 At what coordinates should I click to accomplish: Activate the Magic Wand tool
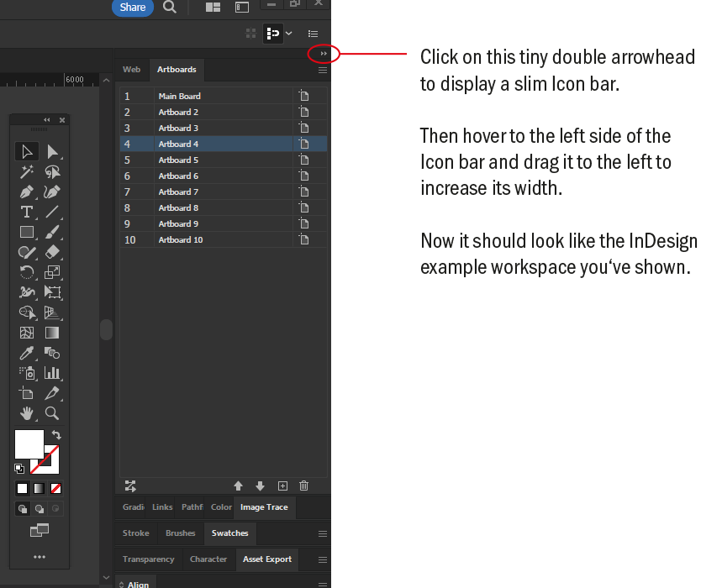[26, 171]
